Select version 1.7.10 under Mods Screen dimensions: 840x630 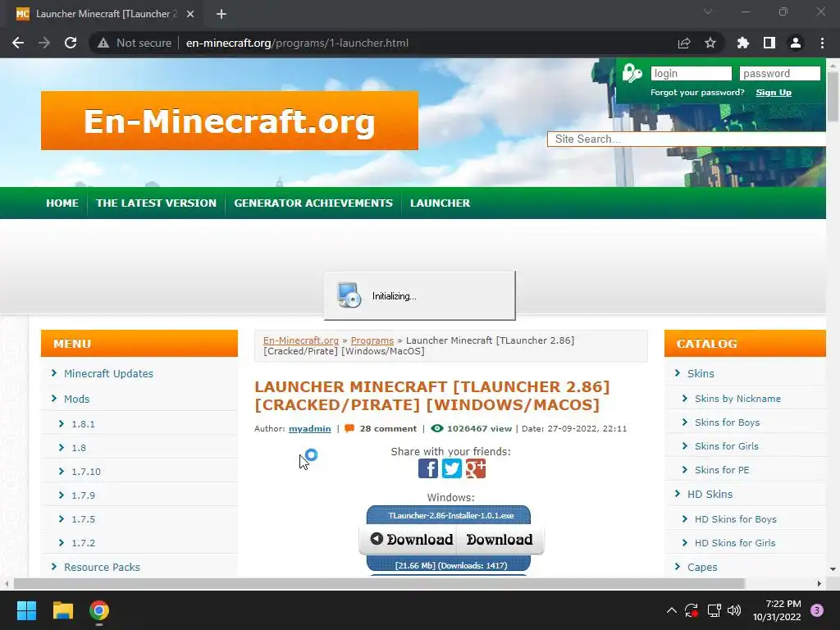point(86,472)
